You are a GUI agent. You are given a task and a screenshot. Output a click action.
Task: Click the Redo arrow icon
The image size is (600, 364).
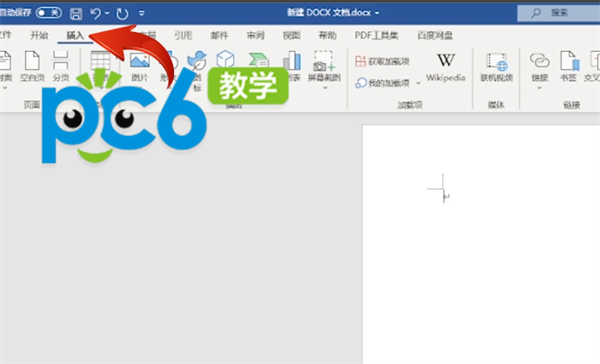click(x=122, y=14)
